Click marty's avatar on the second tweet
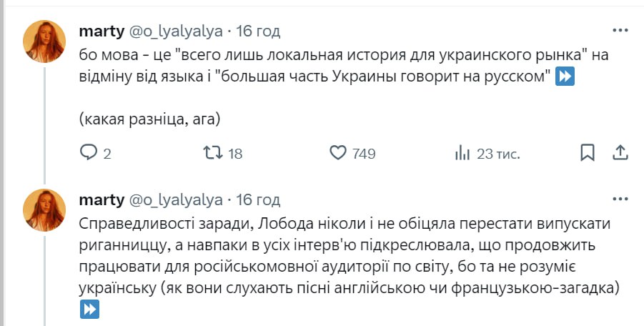 (x=46, y=209)
